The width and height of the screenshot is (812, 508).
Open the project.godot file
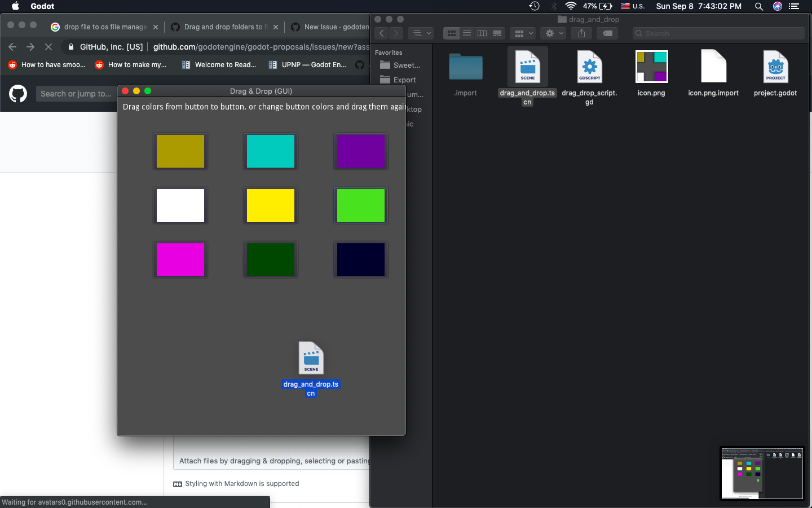point(775,67)
